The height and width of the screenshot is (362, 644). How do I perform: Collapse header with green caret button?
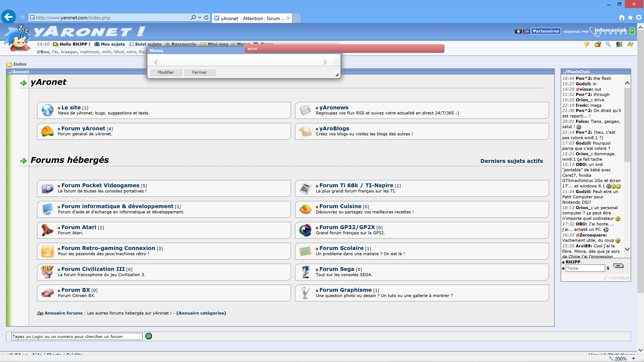[632, 31]
